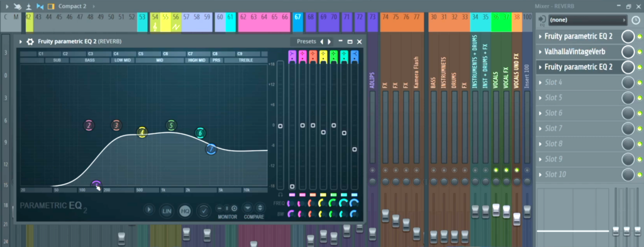Viewport: 644px width, 247px height.
Task: Toggle the Slot 4 enable LED
Action: [640, 83]
